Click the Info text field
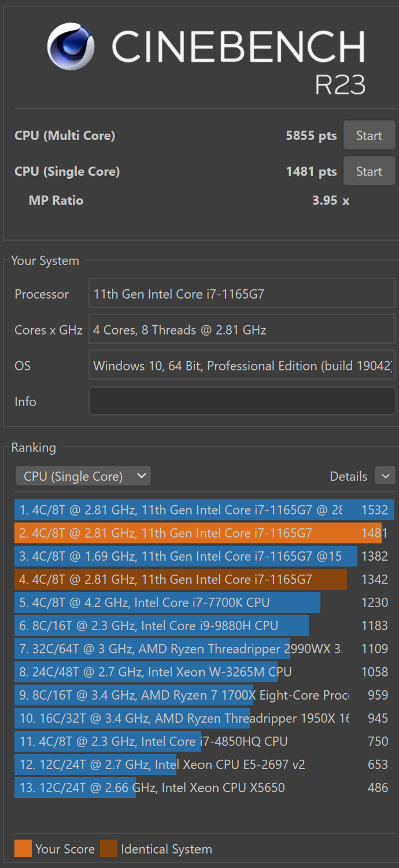399x868 pixels. click(242, 401)
